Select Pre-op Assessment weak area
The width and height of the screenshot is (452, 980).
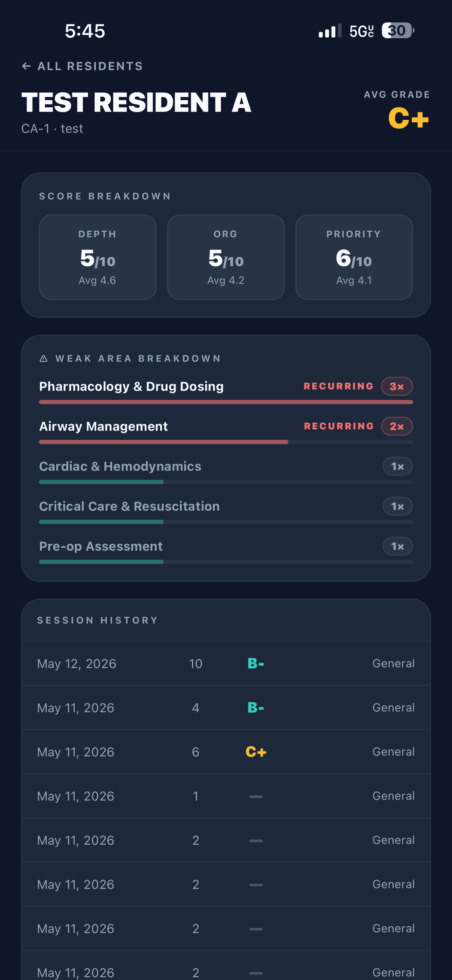click(101, 546)
